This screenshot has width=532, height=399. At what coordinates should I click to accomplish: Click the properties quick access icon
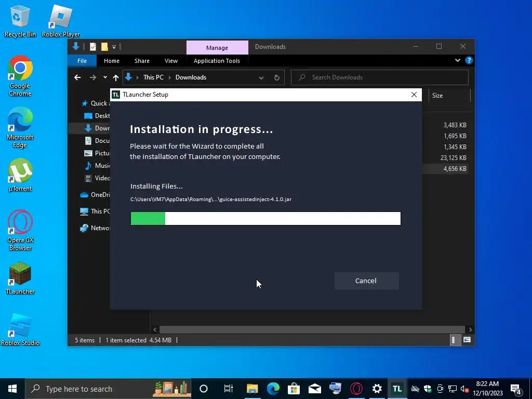tap(92, 47)
